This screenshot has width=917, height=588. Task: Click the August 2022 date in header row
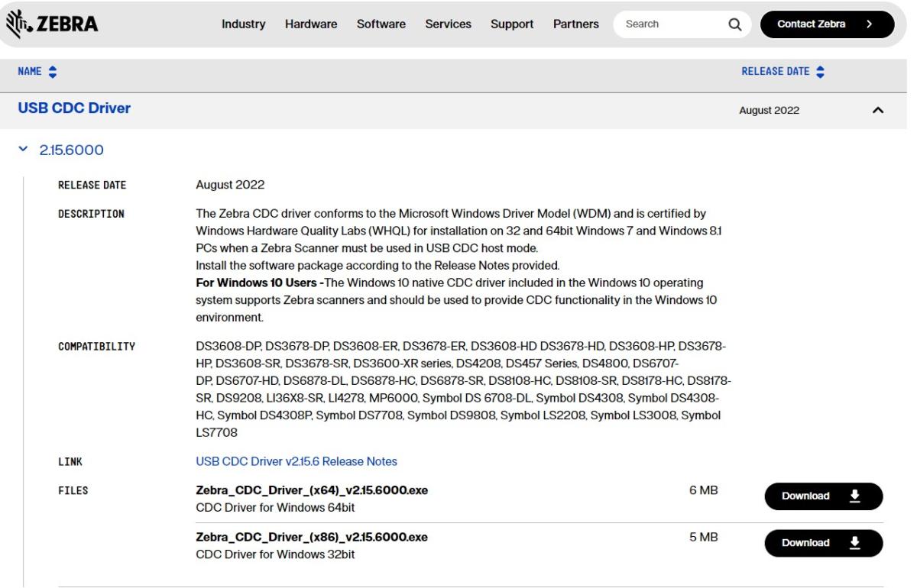click(x=770, y=111)
